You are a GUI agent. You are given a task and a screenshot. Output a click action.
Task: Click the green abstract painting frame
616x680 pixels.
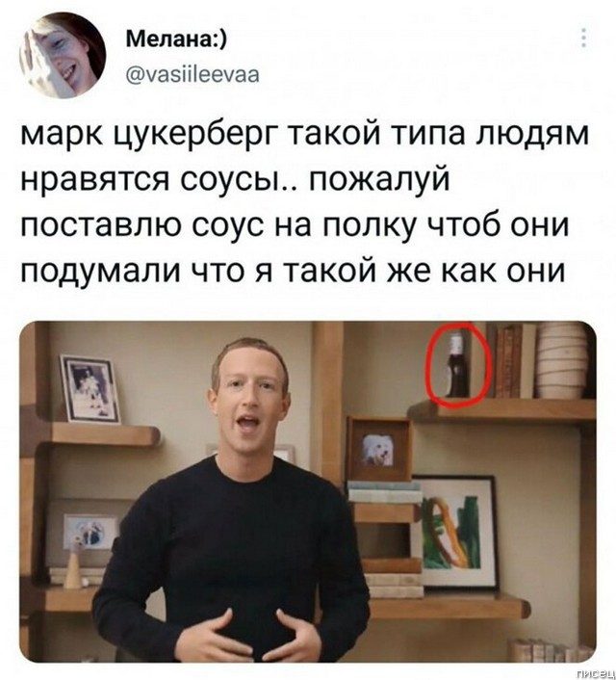[454, 532]
